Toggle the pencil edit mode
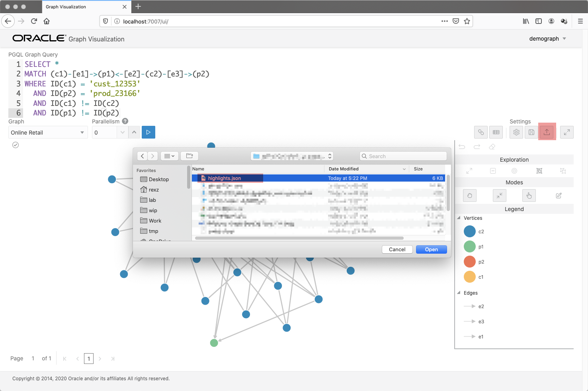Screen dimensions: 588x391 (x=559, y=195)
